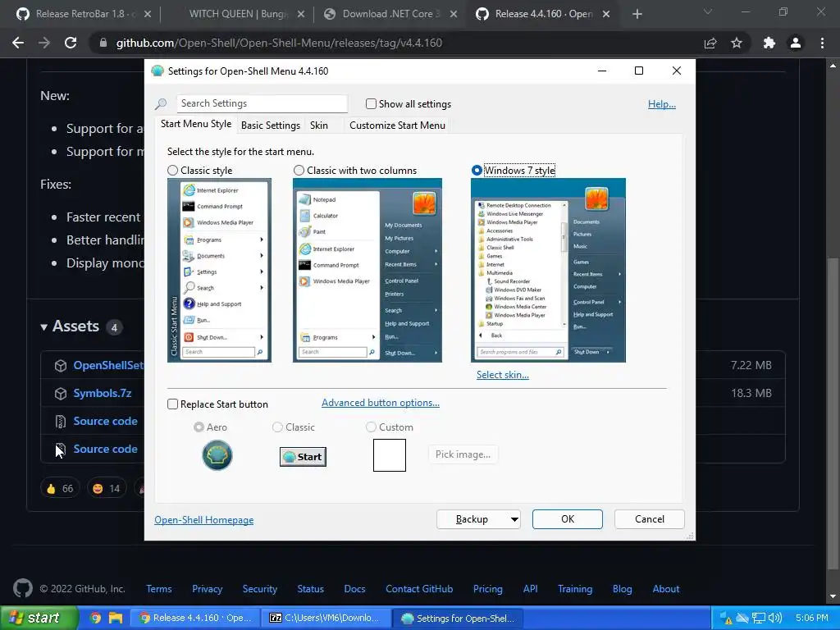Click the GitHub logo in the page footer
Image resolution: width=840 pixels, height=630 pixels.
point(22,588)
